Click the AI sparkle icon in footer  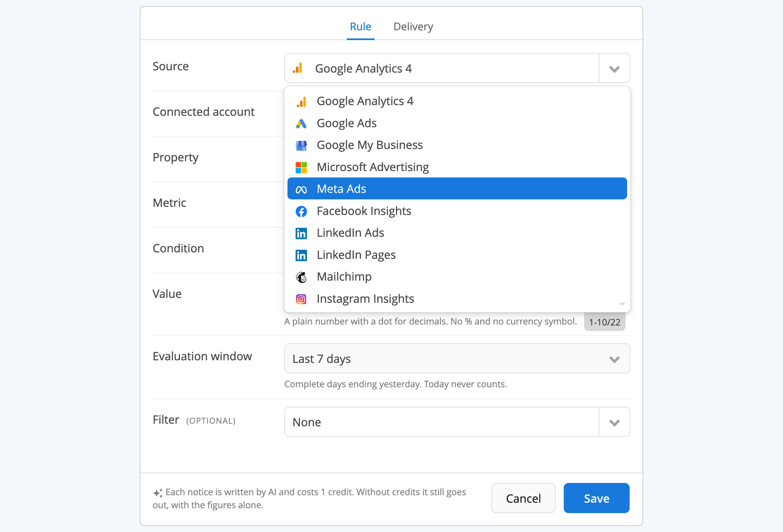click(158, 493)
